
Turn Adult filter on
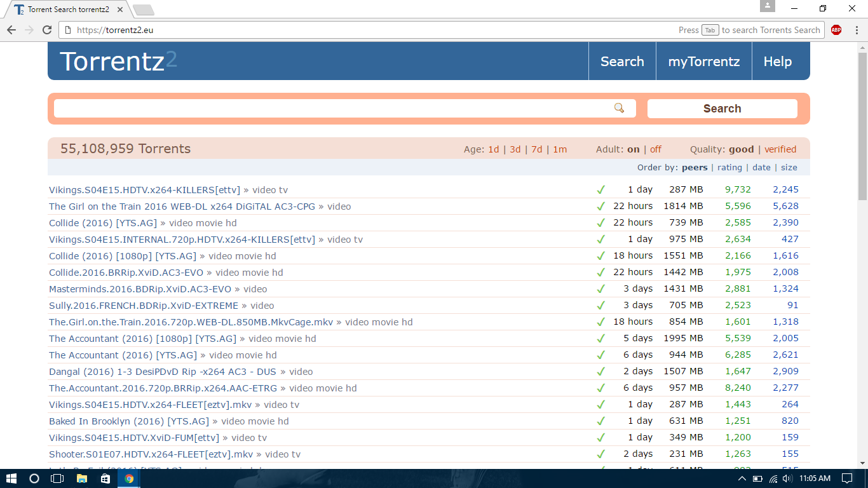(x=634, y=149)
